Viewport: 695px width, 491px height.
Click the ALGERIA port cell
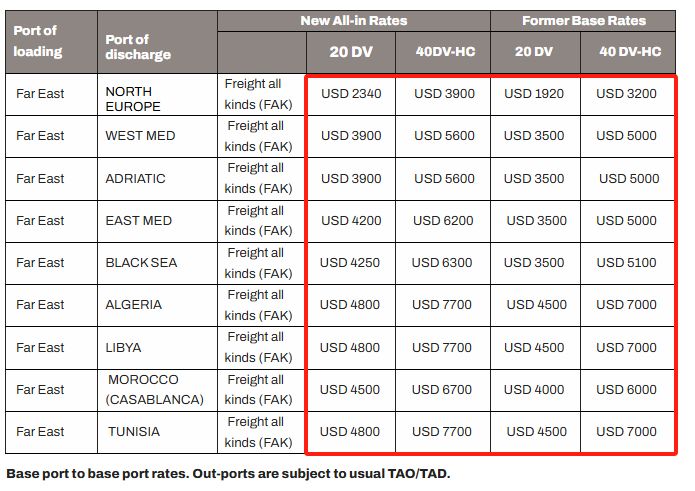(157, 305)
